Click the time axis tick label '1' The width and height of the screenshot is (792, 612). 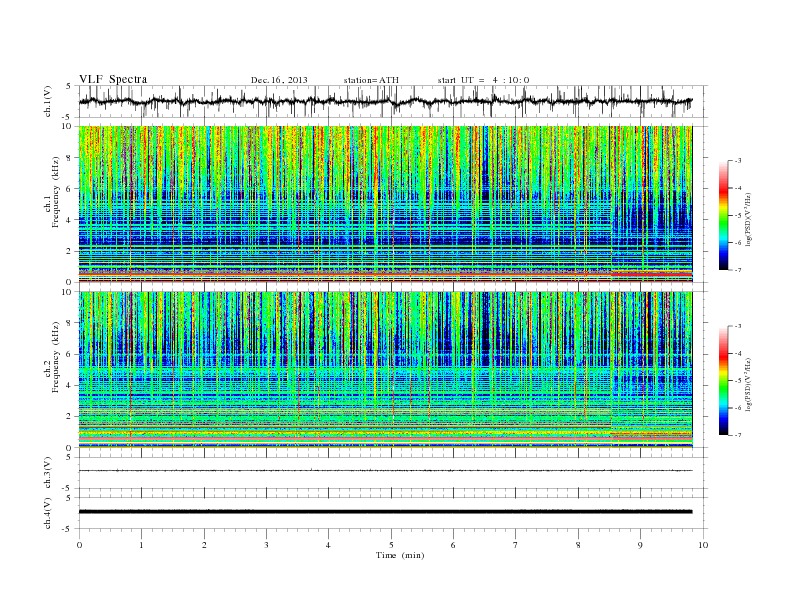point(141,545)
